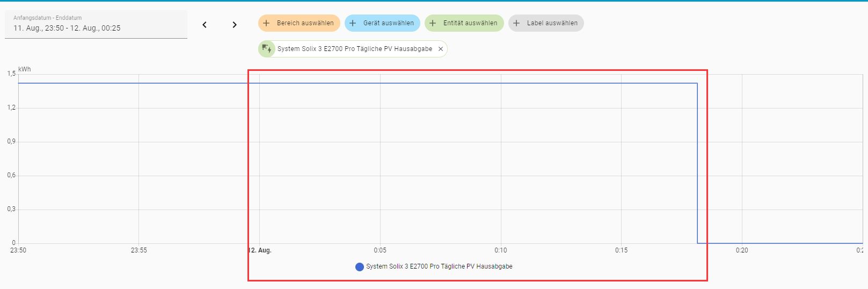Open the Bereich auswählen picker
Screen dimensions: 868x289
[305, 23]
